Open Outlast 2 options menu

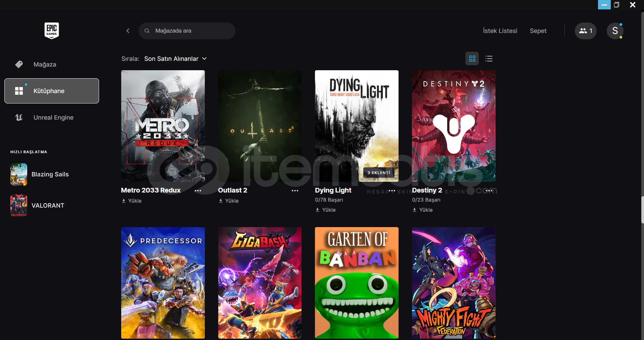[295, 190]
